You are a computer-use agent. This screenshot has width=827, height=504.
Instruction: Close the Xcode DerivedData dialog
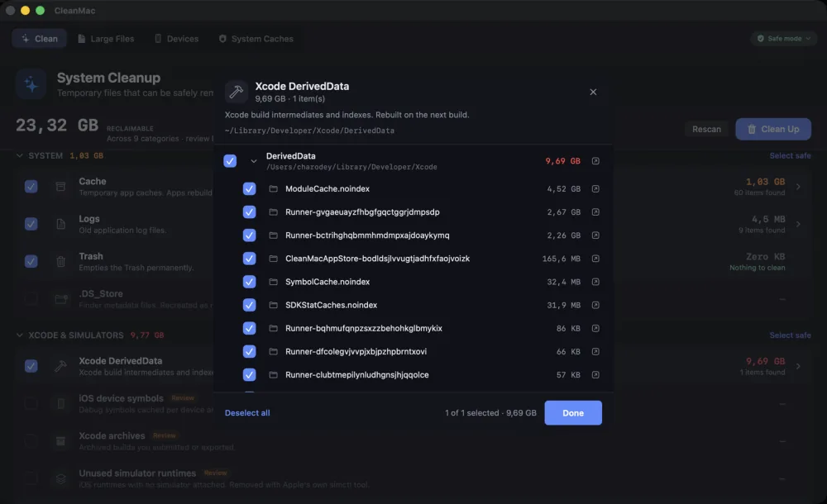click(593, 92)
